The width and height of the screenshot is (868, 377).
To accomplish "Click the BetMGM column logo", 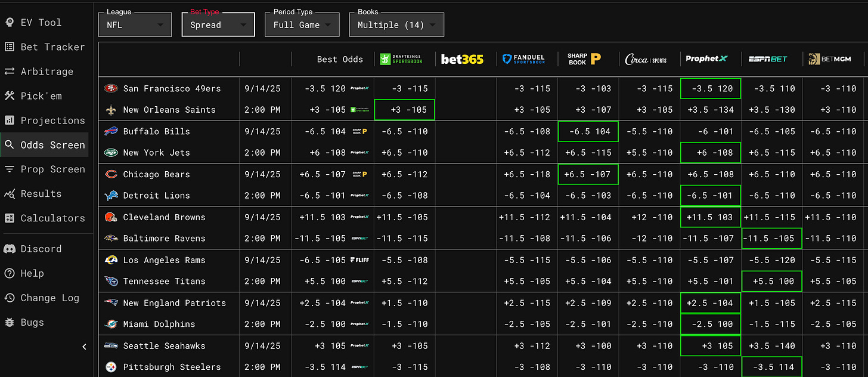I will pyautogui.click(x=829, y=59).
